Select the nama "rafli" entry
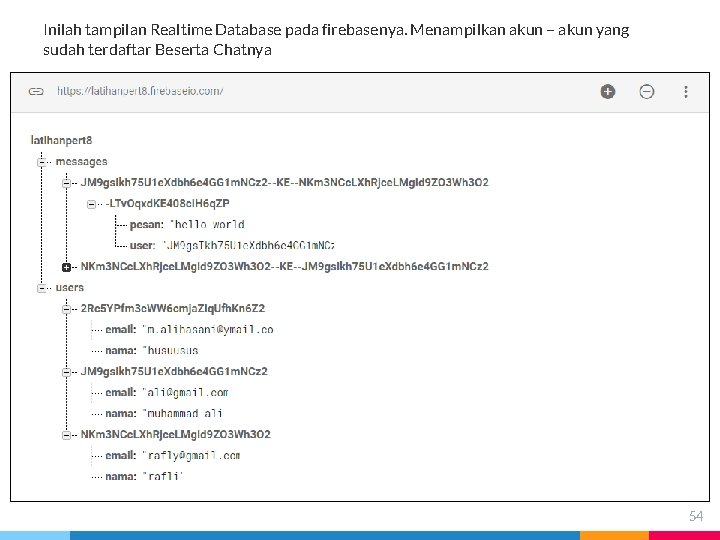 tap(144, 476)
